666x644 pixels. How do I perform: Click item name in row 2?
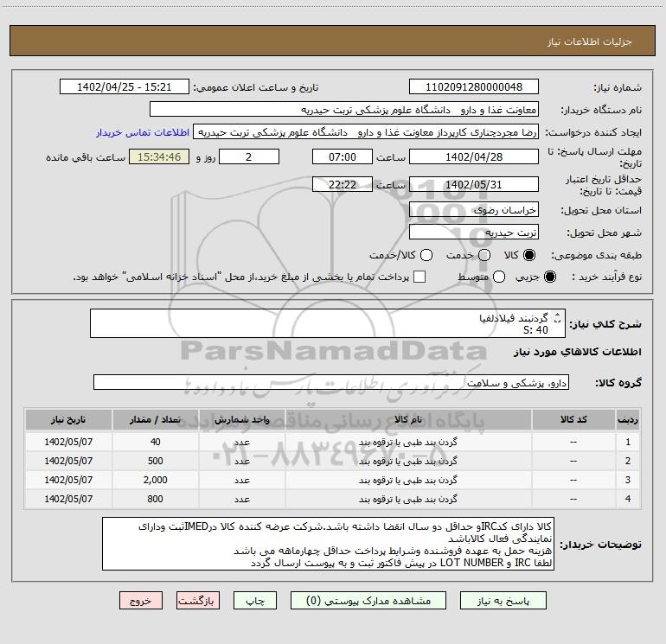coord(408,461)
